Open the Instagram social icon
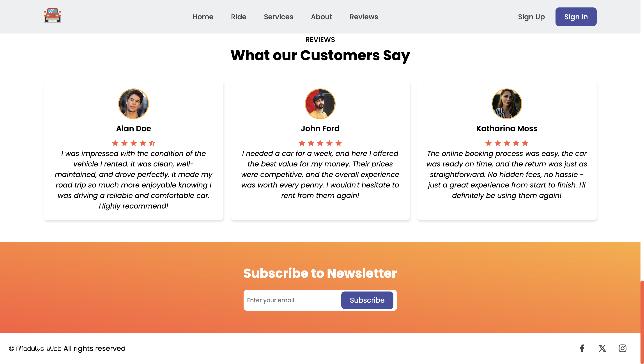 click(x=622, y=348)
